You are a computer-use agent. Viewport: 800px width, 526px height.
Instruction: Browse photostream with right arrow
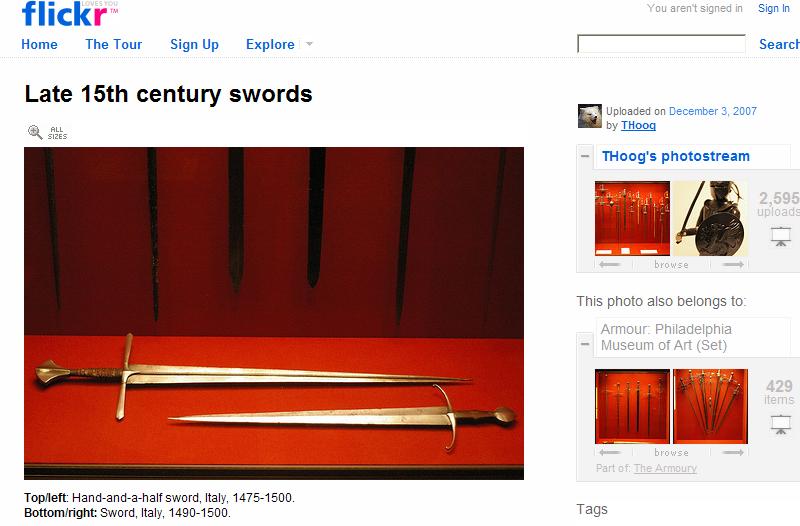click(733, 264)
